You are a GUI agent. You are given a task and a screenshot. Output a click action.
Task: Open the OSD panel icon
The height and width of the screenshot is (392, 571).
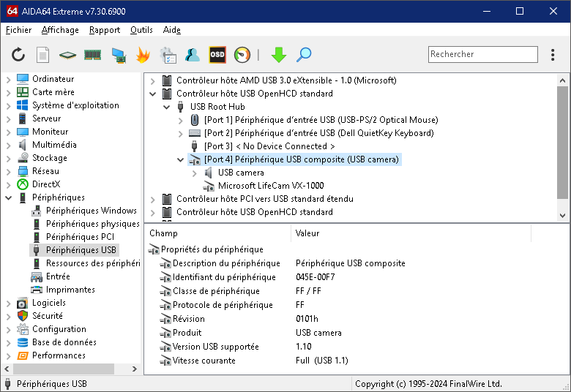pos(217,55)
